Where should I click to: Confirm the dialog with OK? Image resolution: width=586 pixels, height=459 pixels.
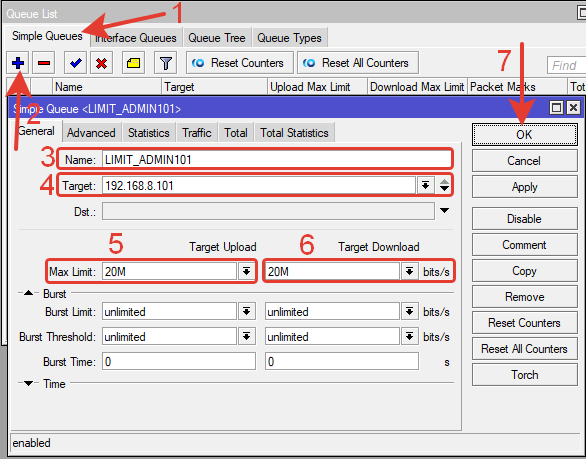pyautogui.click(x=524, y=135)
